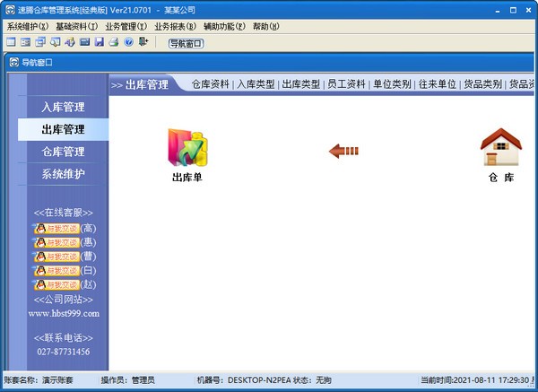Click the app logo in title bar
Viewport: 538px width, 392px height.
[10, 10]
